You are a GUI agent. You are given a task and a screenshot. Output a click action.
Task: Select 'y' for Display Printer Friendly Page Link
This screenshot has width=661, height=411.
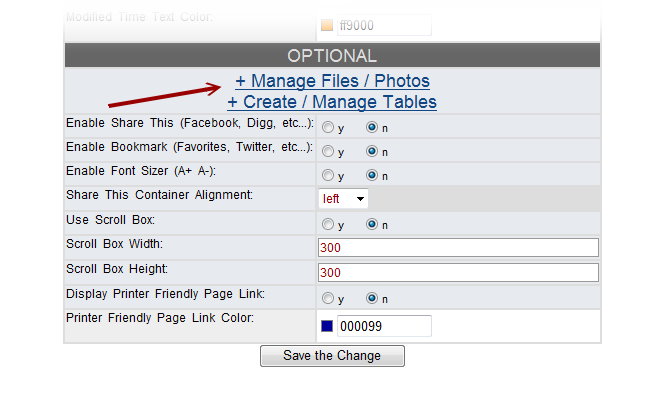[328, 298]
